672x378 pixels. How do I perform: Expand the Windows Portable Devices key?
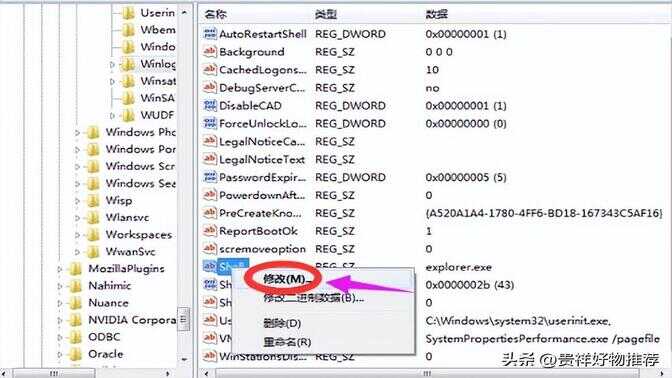[78, 150]
